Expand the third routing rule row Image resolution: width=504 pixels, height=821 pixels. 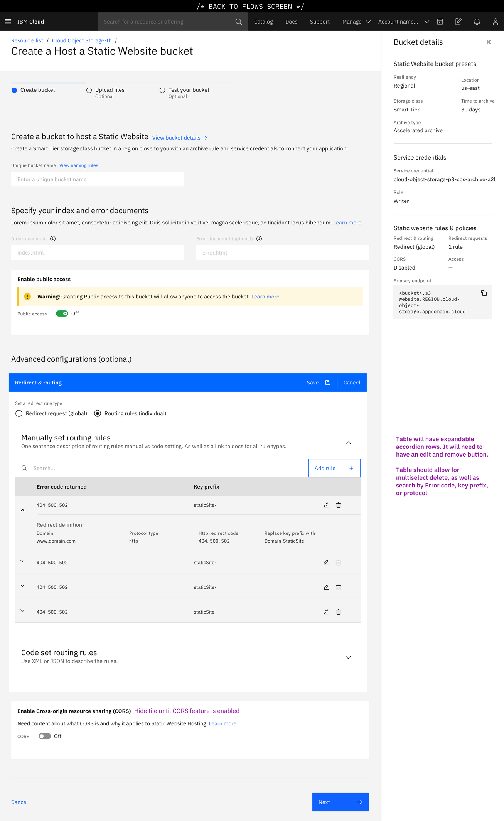[x=22, y=586]
